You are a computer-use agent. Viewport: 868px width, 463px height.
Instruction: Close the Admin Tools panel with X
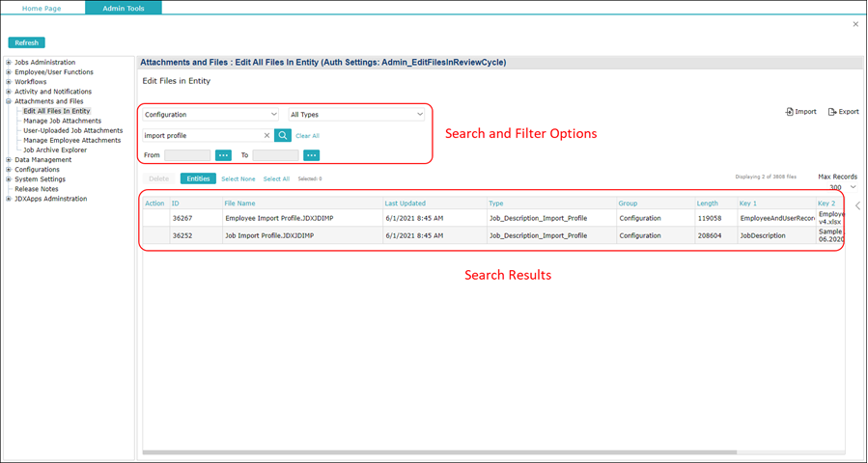click(855, 24)
